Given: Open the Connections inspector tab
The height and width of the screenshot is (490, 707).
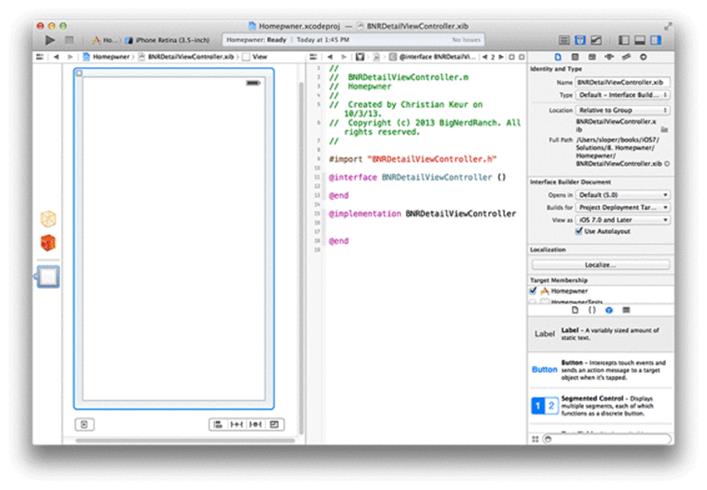Looking at the screenshot, I should pos(643,57).
